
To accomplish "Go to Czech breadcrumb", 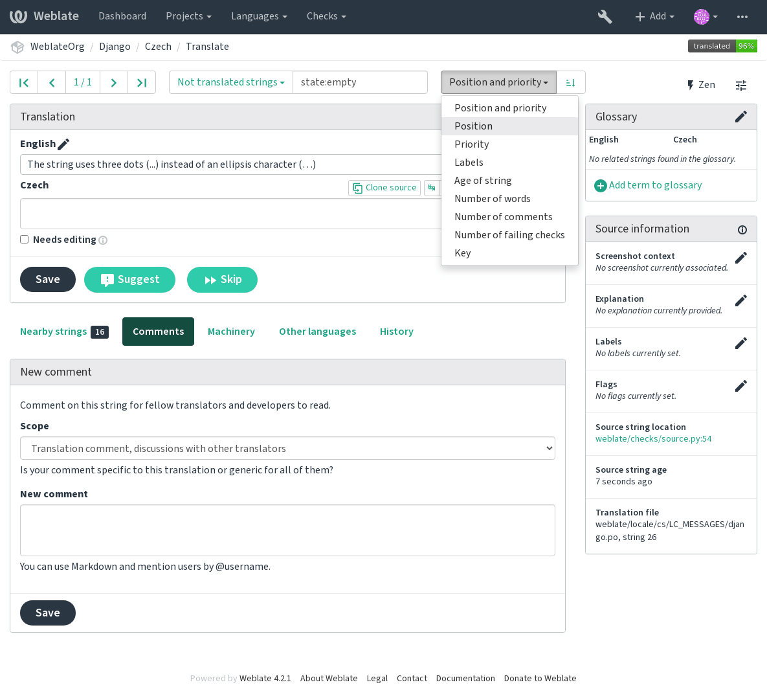I will point(158,47).
